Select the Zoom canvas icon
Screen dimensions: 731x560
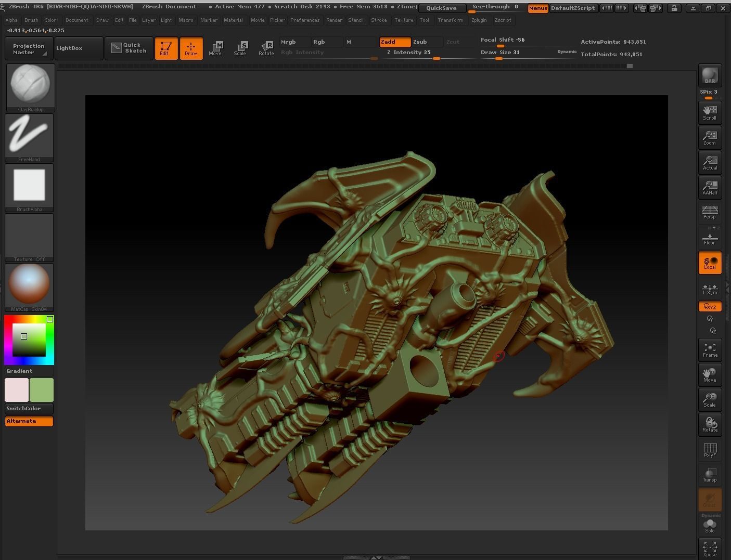pos(710,137)
